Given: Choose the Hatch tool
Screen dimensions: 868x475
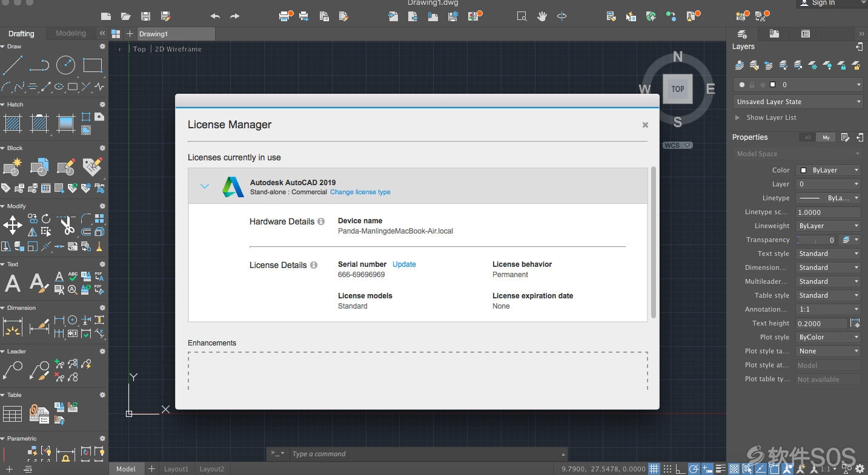Looking at the screenshot, I should (x=13, y=123).
